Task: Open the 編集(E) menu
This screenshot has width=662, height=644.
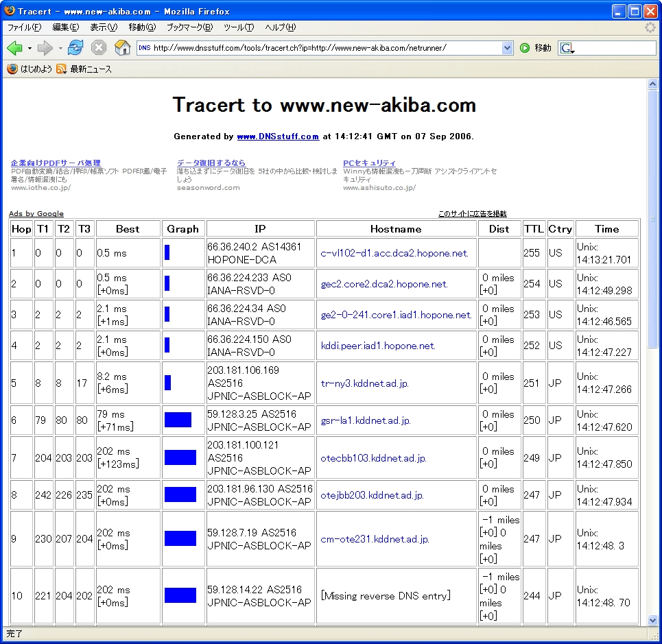Action: [x=65, y=27]
